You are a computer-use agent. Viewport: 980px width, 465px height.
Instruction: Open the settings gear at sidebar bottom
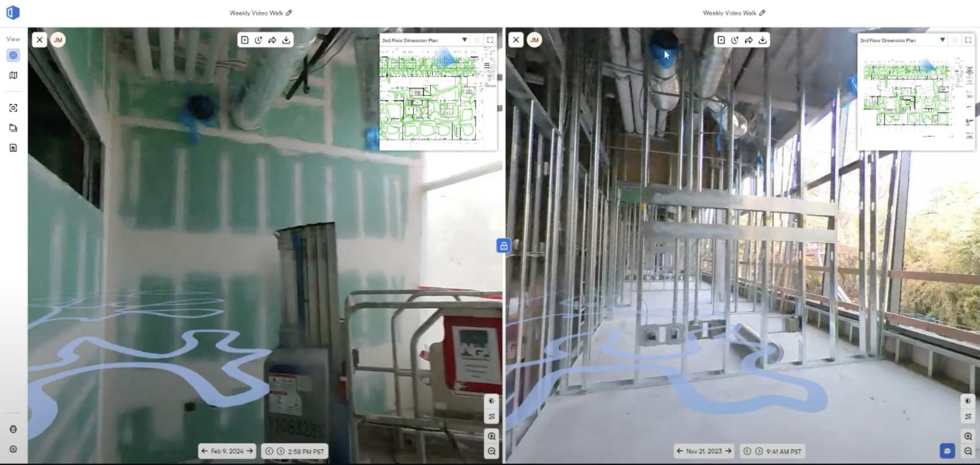[13, 449]
